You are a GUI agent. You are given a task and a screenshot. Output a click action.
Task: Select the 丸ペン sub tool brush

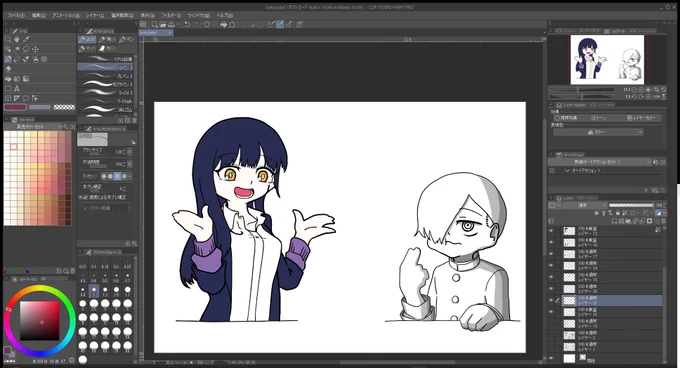pos(105,76)
